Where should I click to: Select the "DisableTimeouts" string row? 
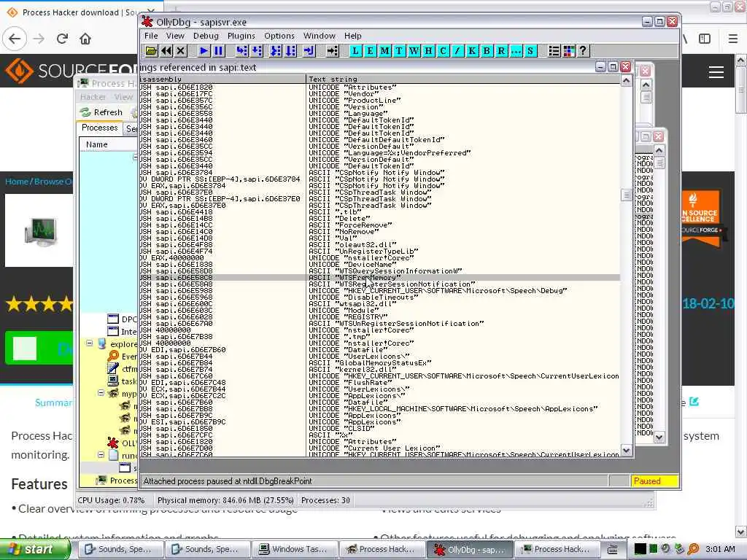379,297
